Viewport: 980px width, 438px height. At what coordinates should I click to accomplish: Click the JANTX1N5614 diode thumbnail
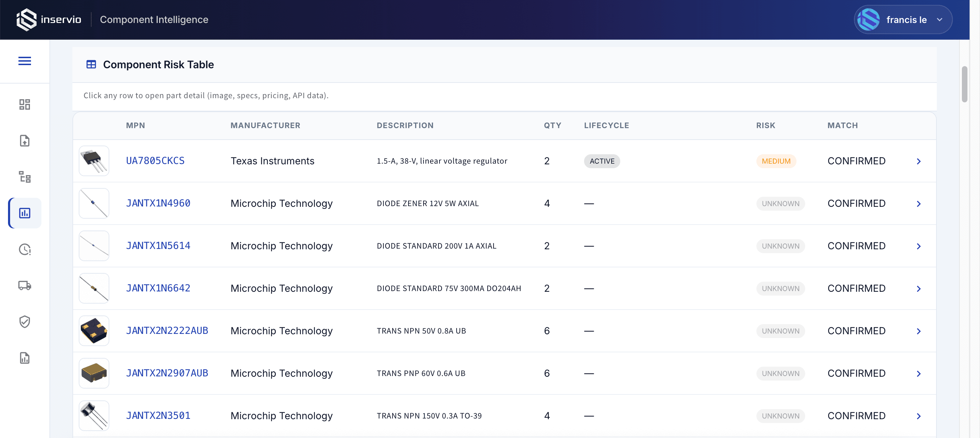[x=94, y=246]
